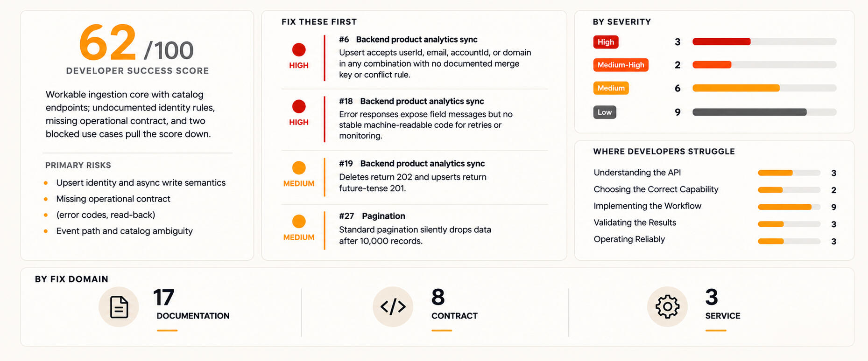Click Understanding the API row label
Image resolution: width=868 pixels, height=361 pixels.
click(x=637, y=173)
